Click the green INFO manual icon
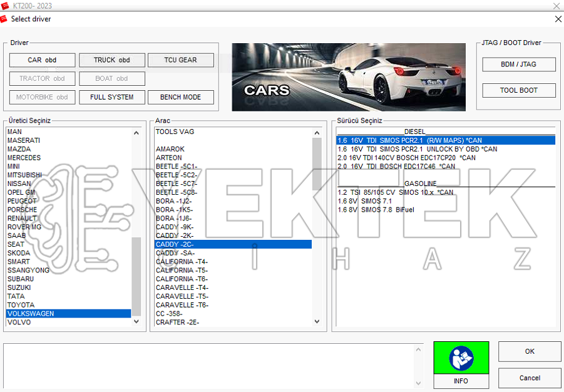Screen dimensions: 564x392 (x=461, y=358)
